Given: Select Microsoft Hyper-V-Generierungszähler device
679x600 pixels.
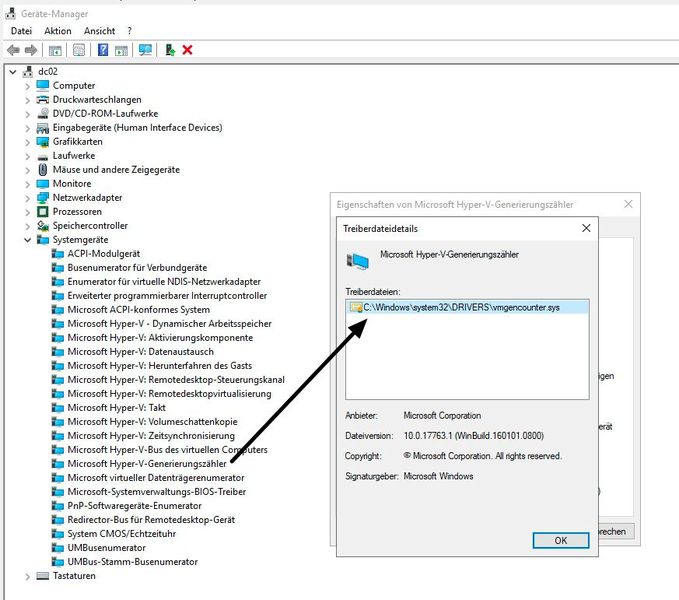Looking at the screenshot, I should click(147, 464).
